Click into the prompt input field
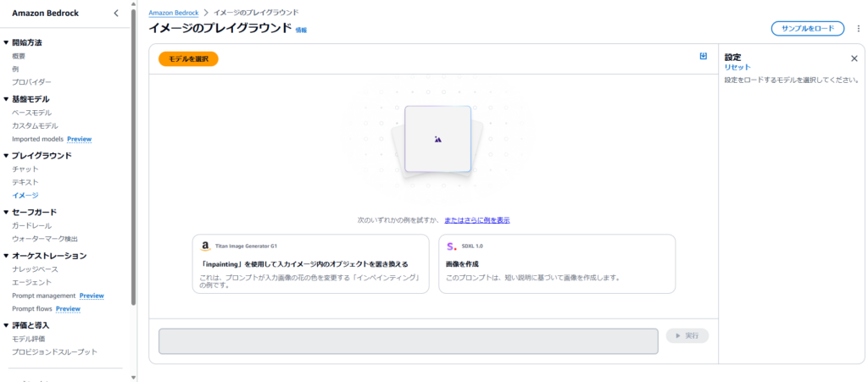 408,340
